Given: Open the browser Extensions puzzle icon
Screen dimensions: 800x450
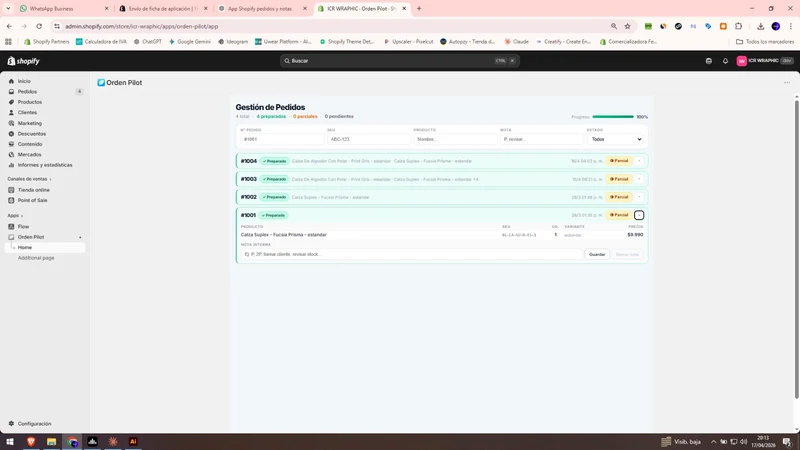Looking at the screenshot, I should (x=738, y=27).
